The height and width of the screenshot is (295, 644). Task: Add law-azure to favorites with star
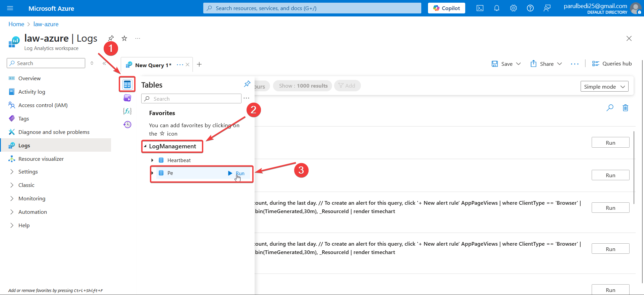[124, 38]
